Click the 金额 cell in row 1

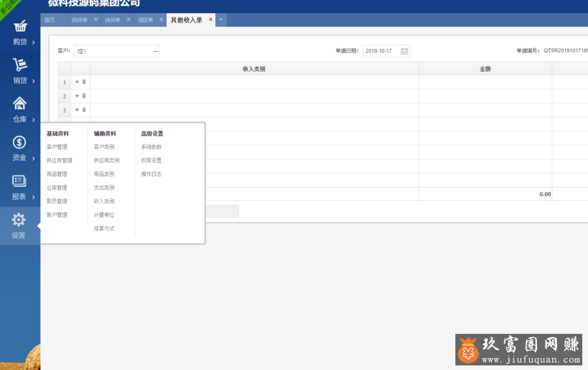485,82
